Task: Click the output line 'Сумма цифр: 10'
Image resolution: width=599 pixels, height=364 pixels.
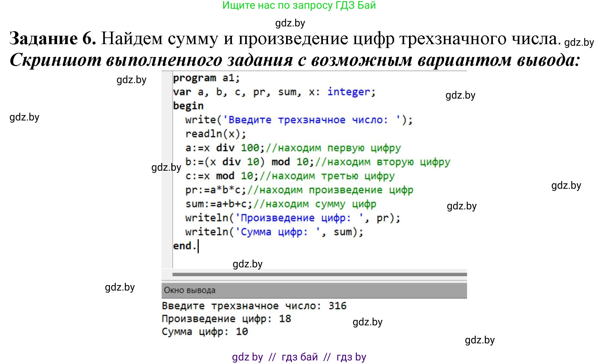Action: [x=205, y=332]
